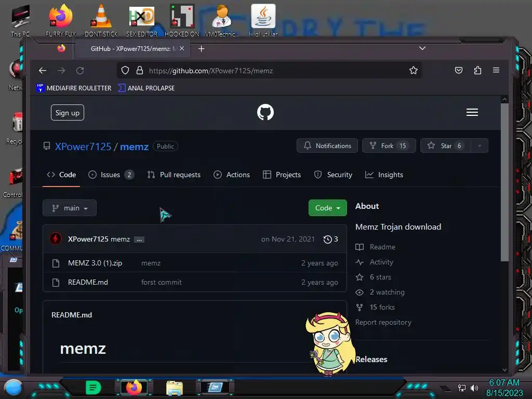Reload the page with the refresh icon
The image size is (532, 399).
click(80, 71)
